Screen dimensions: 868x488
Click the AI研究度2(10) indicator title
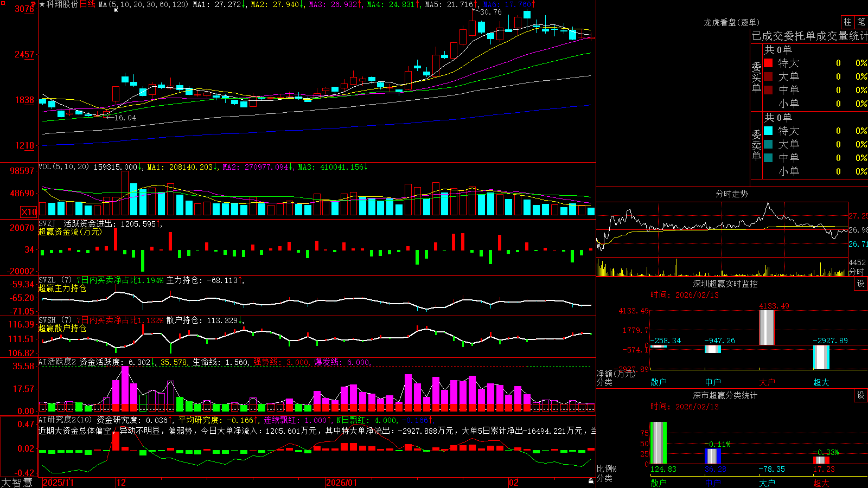pos(65,420)
